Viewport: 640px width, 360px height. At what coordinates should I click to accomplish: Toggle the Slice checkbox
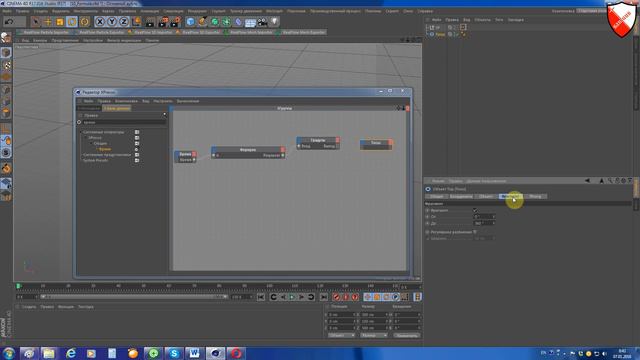click(475, 210)
